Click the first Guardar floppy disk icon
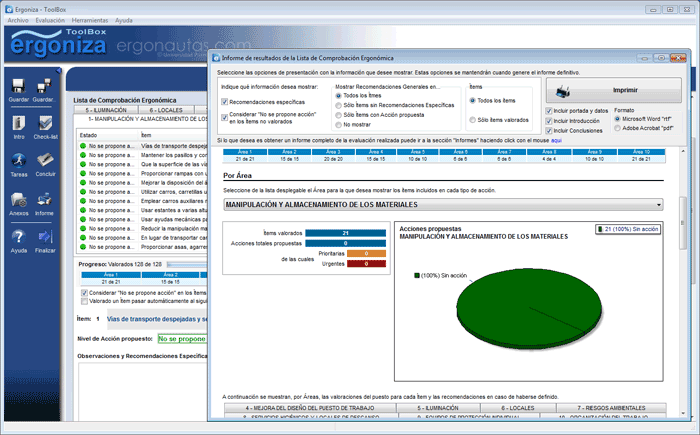Screen dimensions: 700x435 point(18,86)
